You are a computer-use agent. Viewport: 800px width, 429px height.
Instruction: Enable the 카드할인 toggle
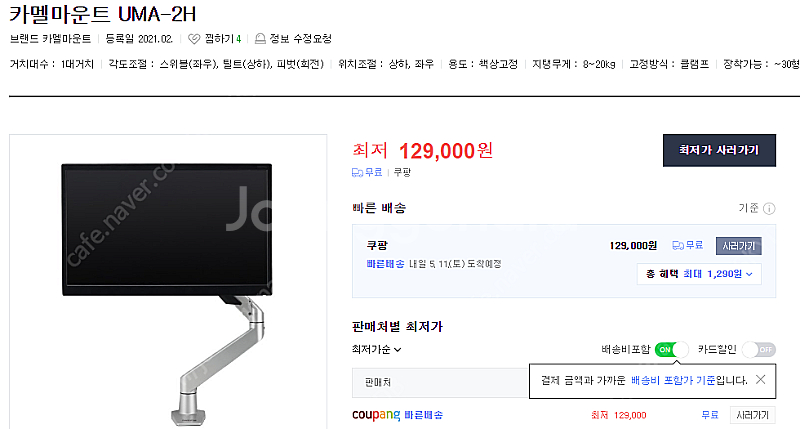click(x=759, y=349)
